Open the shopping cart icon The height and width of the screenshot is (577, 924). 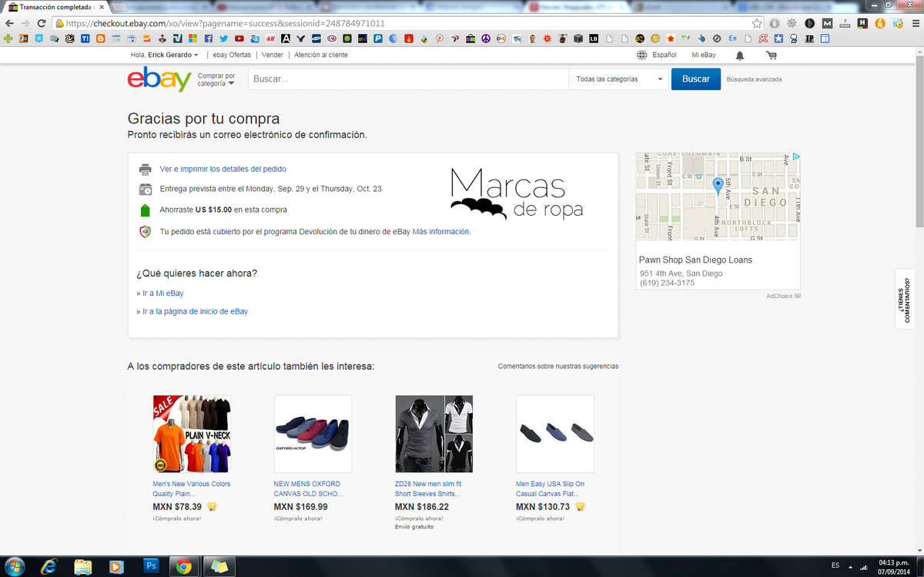pyautogui.click(x=772, y=55)
